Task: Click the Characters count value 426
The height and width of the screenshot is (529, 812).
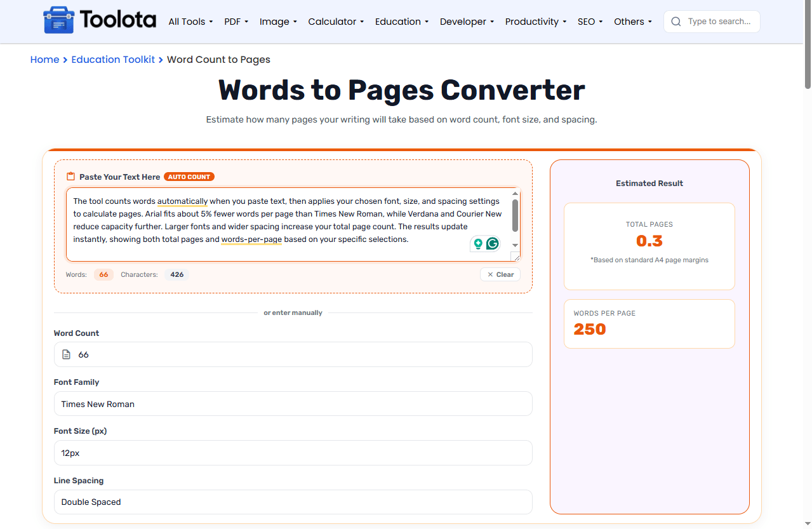Action: click(177, 275)
